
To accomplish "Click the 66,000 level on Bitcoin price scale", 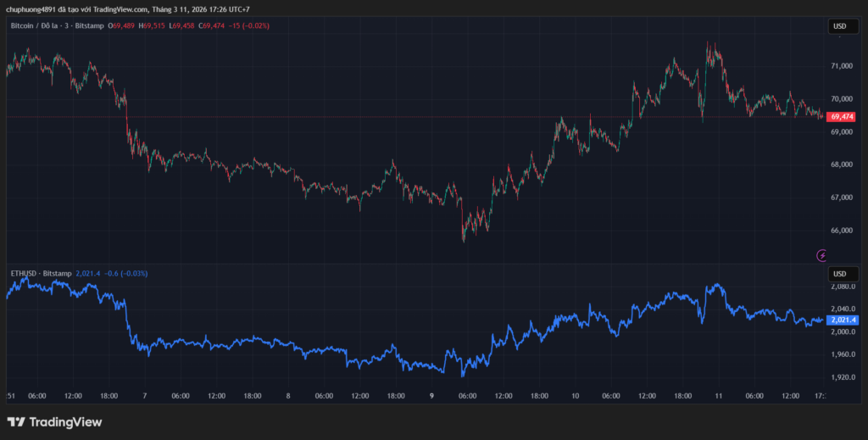I will pos(842,231).
